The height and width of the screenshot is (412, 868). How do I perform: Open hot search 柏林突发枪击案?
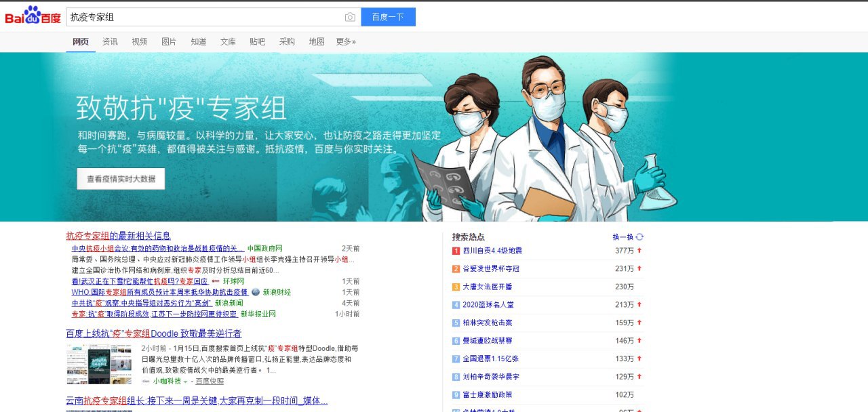pyautogui.click(x=487, y=323)
